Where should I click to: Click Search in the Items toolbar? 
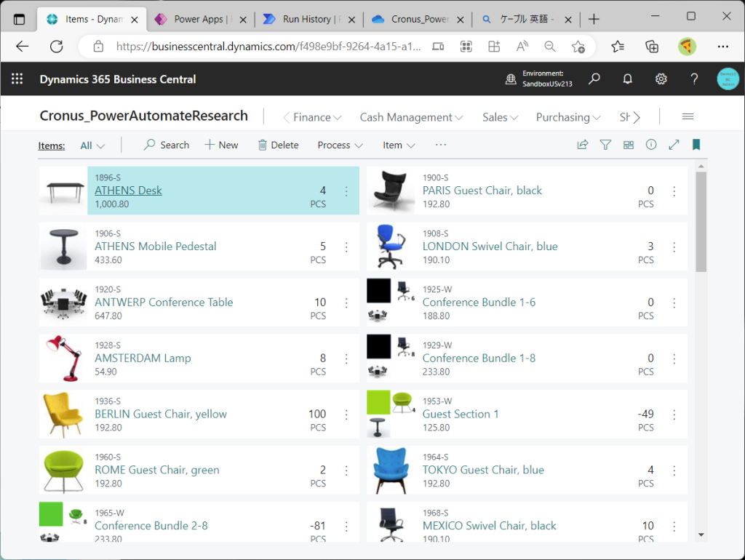167,145
